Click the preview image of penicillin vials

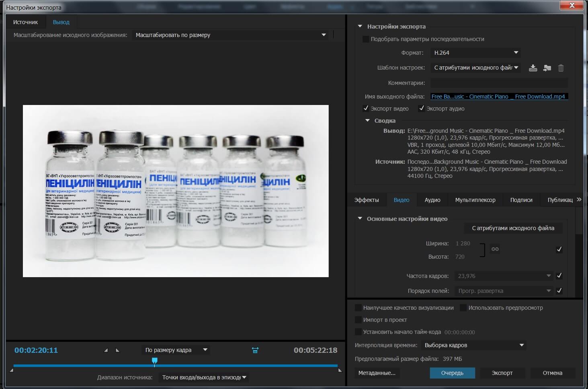[x=176, y=191]
